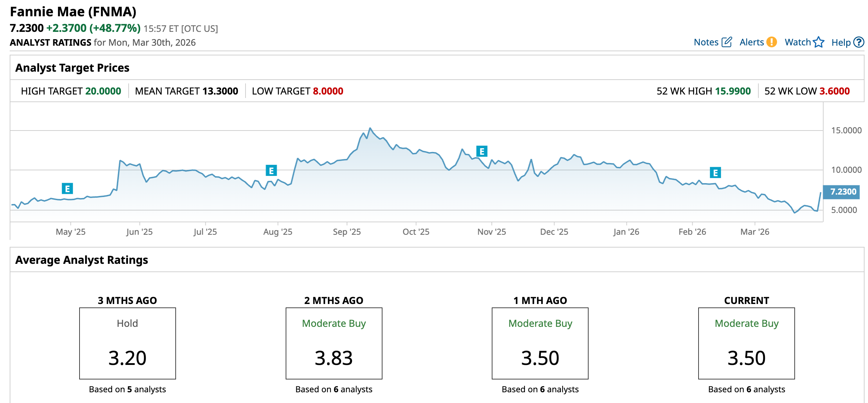Click the HIGH TARGET 20.0000 value
868x403 pixels.
pos(103,91)
